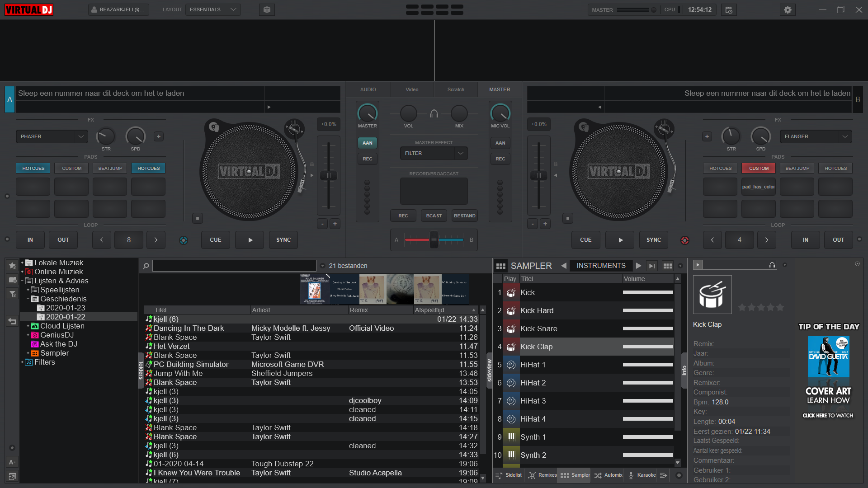Click the headphones icon in mixer
This screenshot has width=868, height=488.
pyautogui.click(x=434, y=114)
